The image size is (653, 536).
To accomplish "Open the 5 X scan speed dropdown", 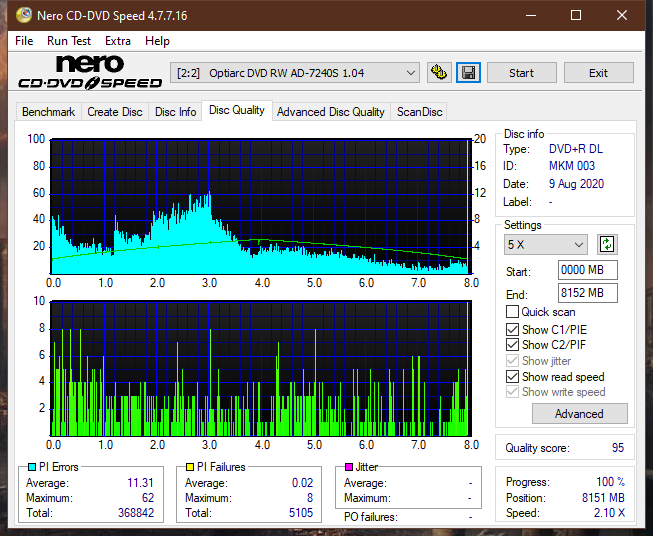I will 546,244.
